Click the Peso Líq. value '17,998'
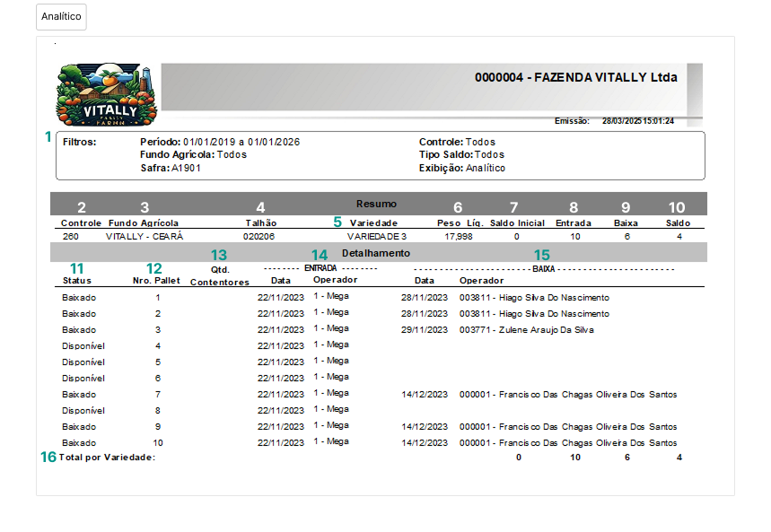Screen dimensions: 771x532 (459, 237)
